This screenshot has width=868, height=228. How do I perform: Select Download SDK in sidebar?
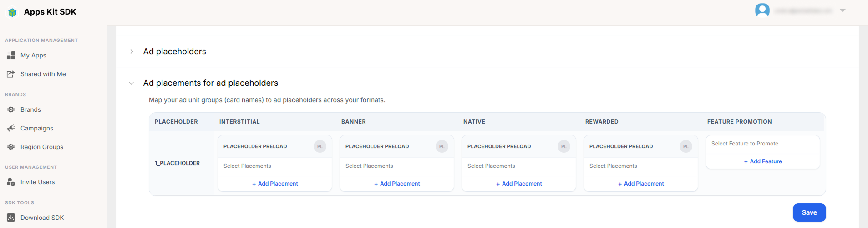coord(42,218)
